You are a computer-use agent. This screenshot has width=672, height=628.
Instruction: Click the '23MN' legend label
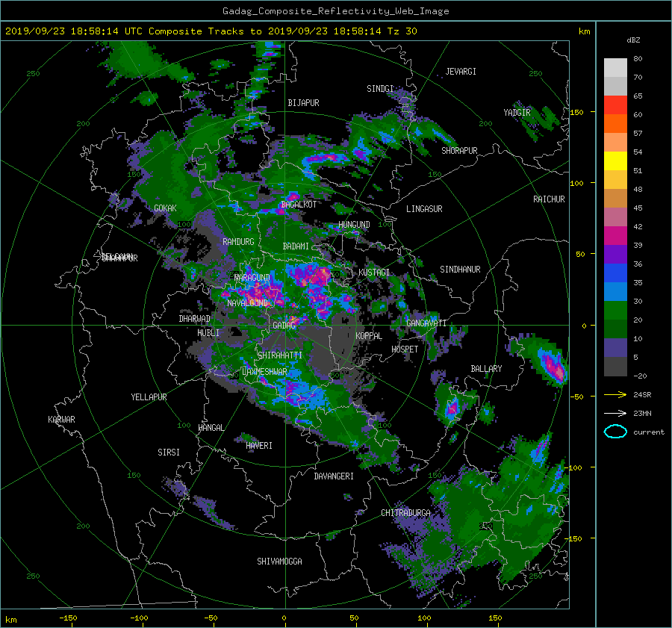[642, 413]
